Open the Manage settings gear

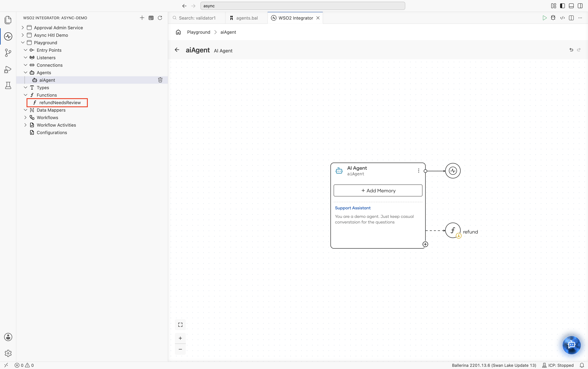(x=8, y=353)
